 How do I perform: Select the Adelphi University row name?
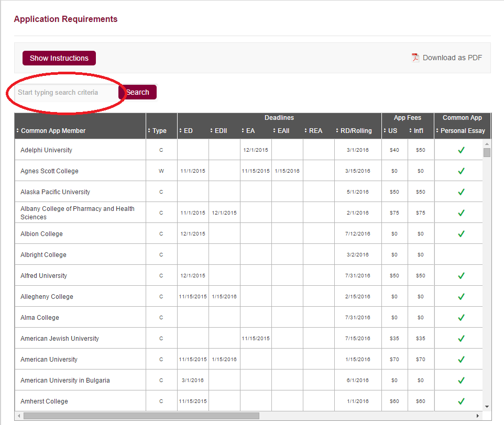point(46,150)
